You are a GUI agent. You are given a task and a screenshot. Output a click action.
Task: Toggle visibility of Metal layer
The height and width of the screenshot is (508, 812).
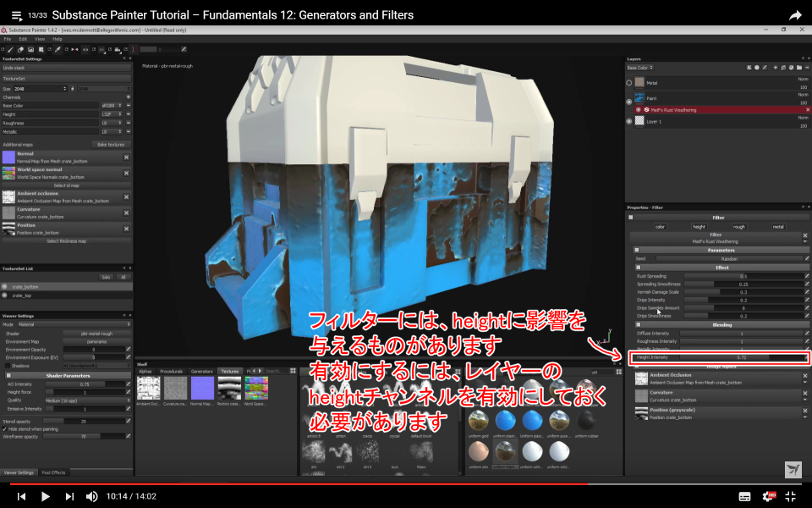pos(629,82)
